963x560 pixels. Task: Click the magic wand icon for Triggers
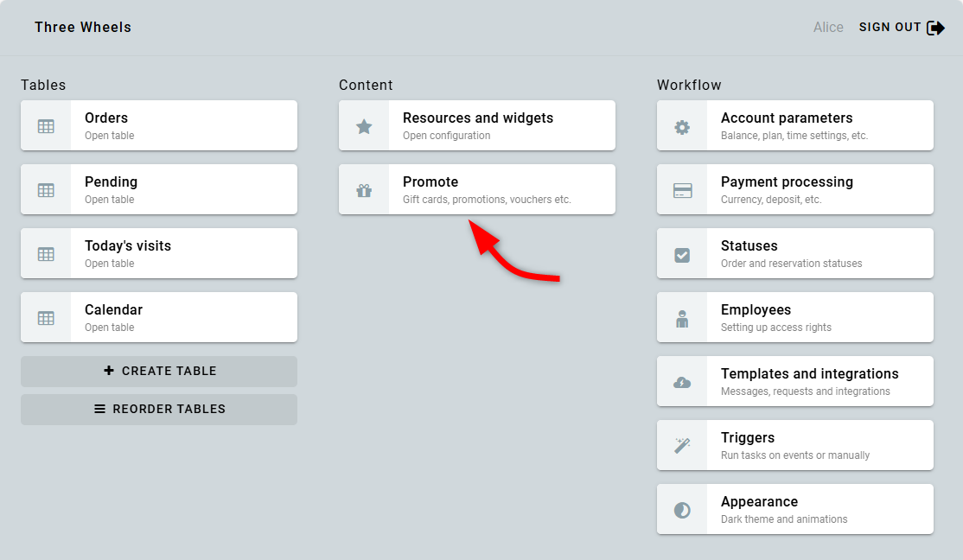[682, 446]
